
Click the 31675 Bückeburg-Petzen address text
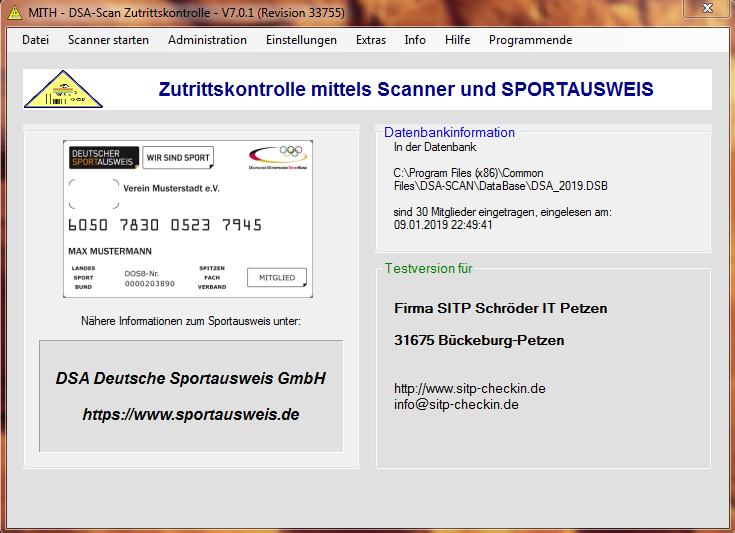pos(479,340)
